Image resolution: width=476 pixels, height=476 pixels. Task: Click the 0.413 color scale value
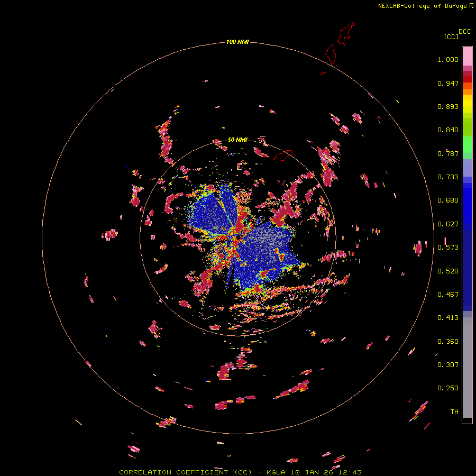point(448,318)
